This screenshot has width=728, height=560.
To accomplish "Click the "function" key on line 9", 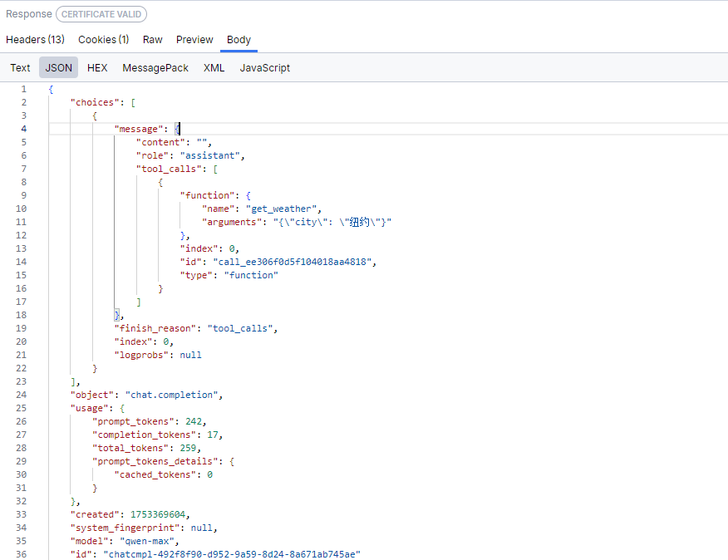I will (x=207, y=195).
